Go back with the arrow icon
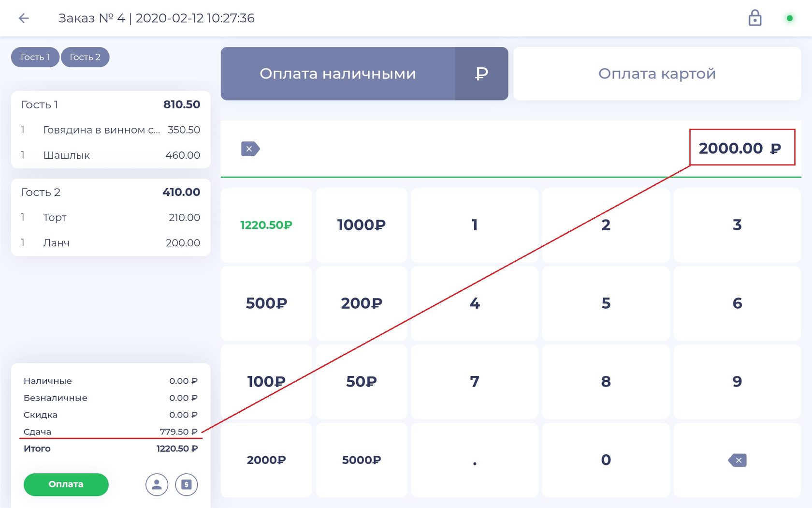Screen dimensions: 812x508 click(x=24, y=18)
